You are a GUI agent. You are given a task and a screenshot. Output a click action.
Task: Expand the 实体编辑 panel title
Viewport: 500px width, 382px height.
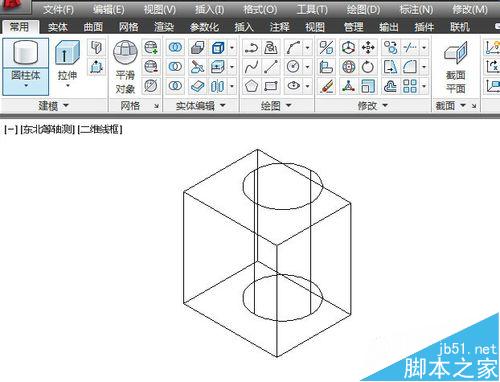click(201, 106)
